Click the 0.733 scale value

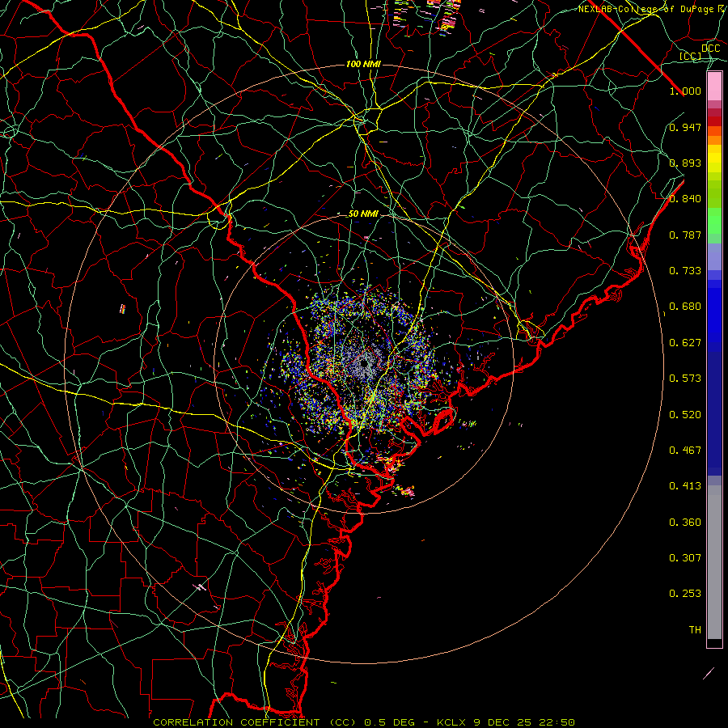click(685, 271)
